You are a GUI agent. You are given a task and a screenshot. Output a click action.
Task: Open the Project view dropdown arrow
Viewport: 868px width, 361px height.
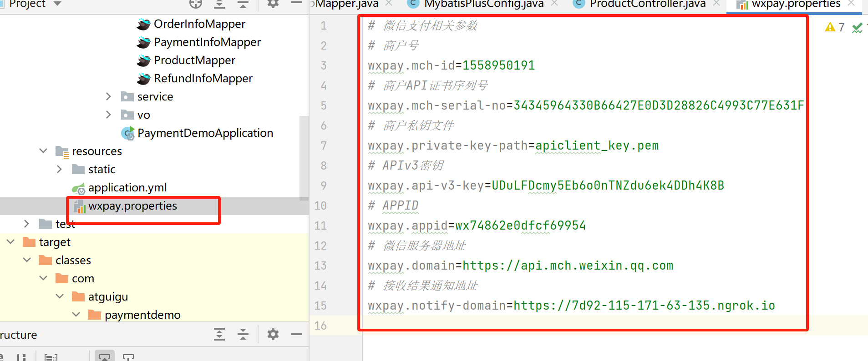[57, 4]
